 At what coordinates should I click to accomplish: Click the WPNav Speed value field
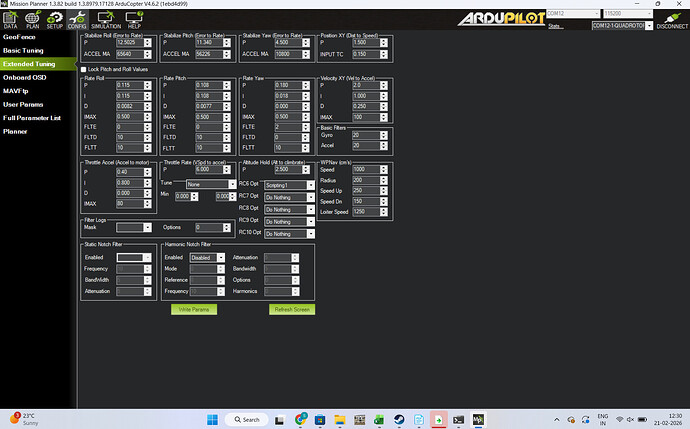coord(362,169)
